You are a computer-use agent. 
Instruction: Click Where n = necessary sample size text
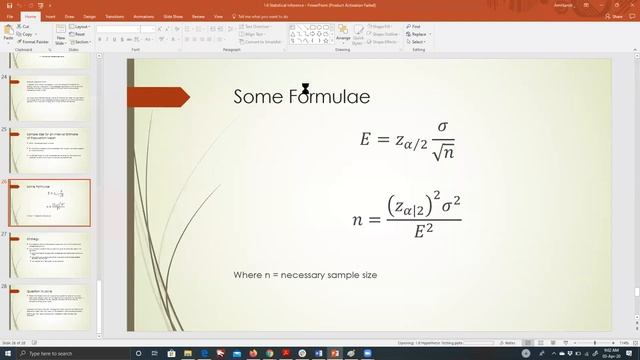(305, 275)
